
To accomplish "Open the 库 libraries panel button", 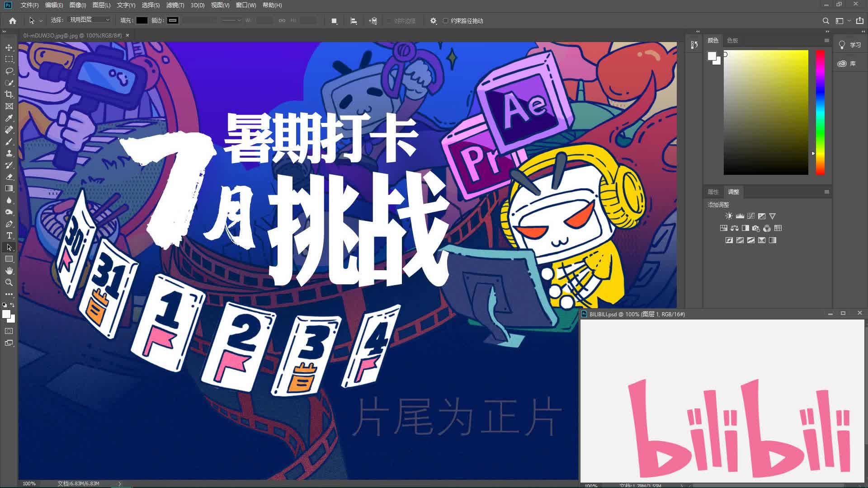I will click(847, 63).
